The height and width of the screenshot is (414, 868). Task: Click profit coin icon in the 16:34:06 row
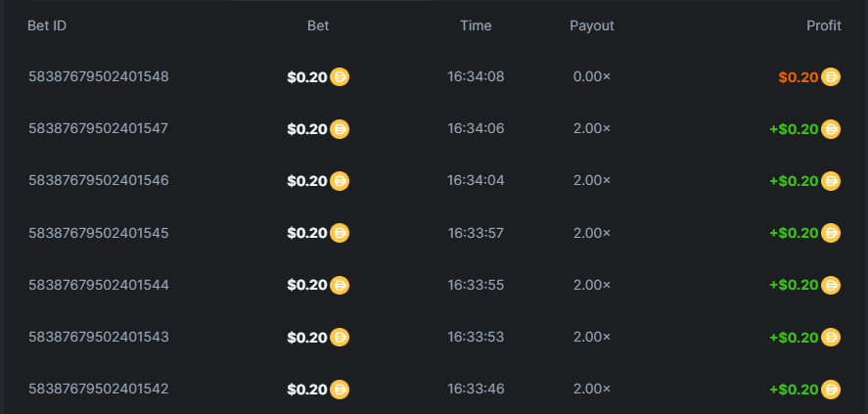click(831, 128)
